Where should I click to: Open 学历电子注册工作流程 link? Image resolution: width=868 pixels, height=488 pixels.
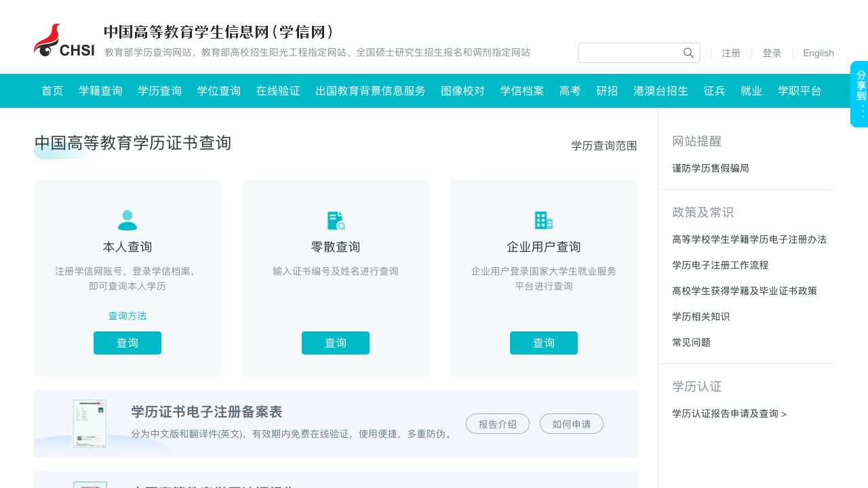click(720, 265)
